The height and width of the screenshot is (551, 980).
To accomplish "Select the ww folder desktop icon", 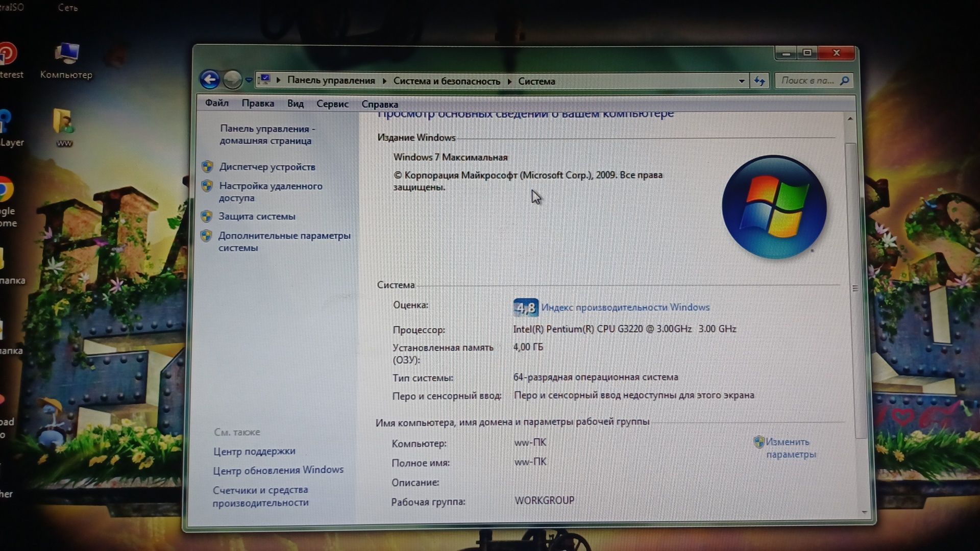I will [64, 128].
